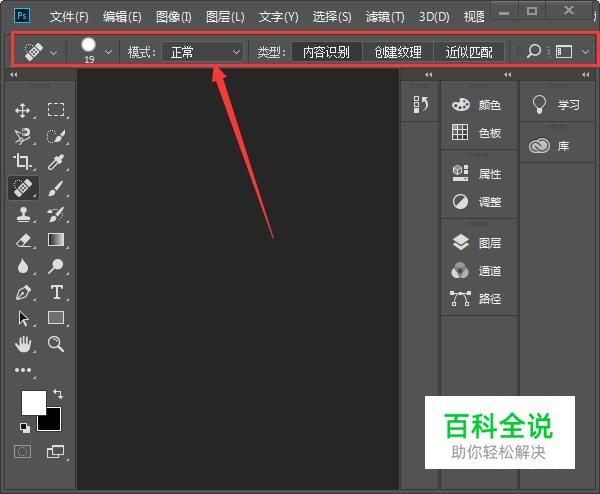Click the black background color swatch

click(x=53, y=422)
